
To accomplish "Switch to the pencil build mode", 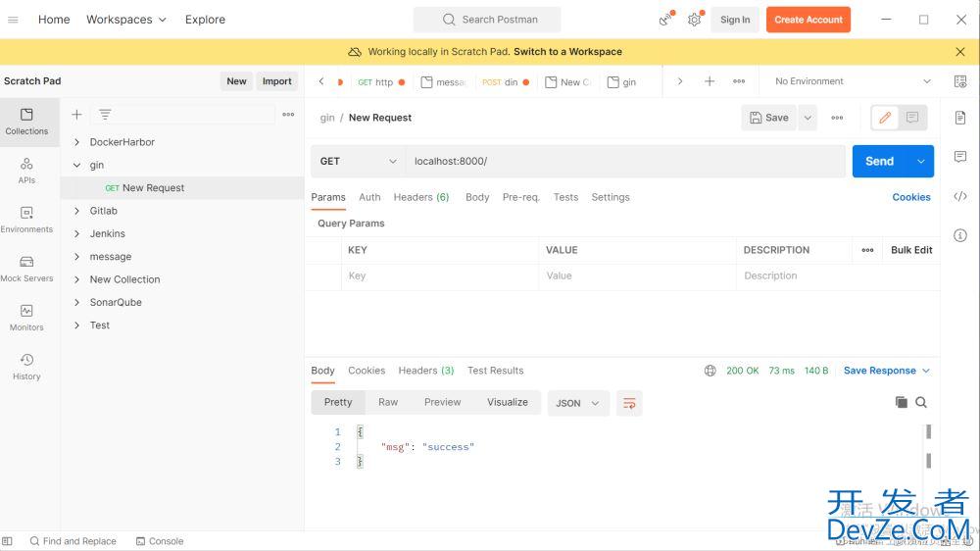I will click(885, 118).
